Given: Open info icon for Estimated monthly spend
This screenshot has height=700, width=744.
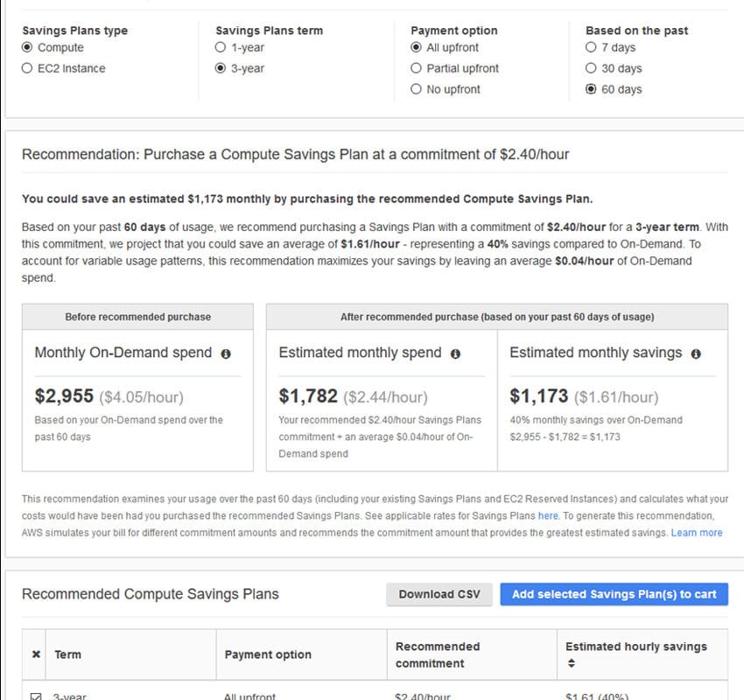Looking at the screenshot, I should coord(455,353).
